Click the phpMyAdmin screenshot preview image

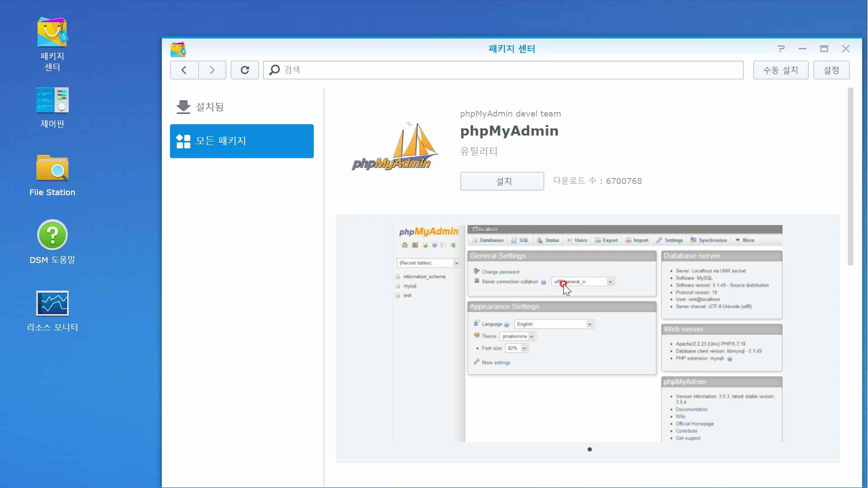(587, 333)
